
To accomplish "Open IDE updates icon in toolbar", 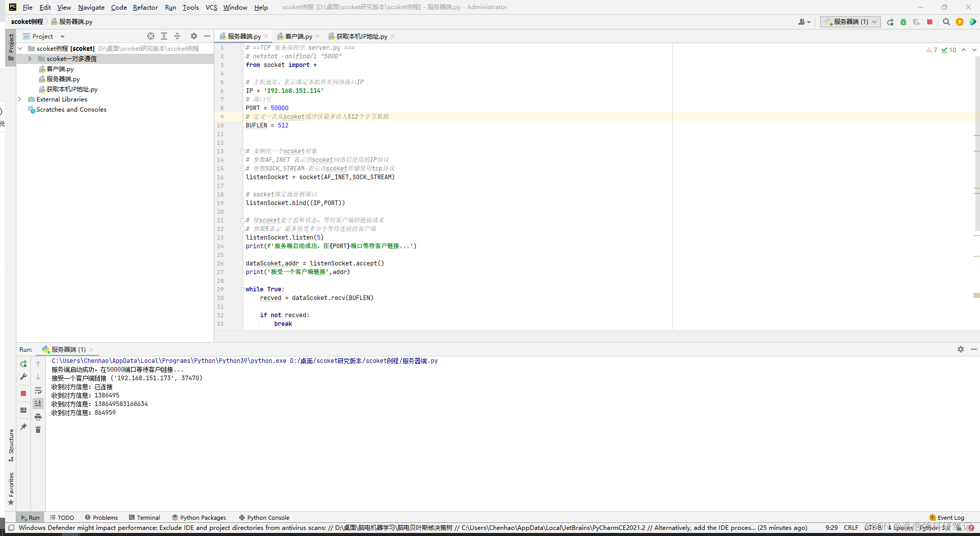I will point(960,22).
